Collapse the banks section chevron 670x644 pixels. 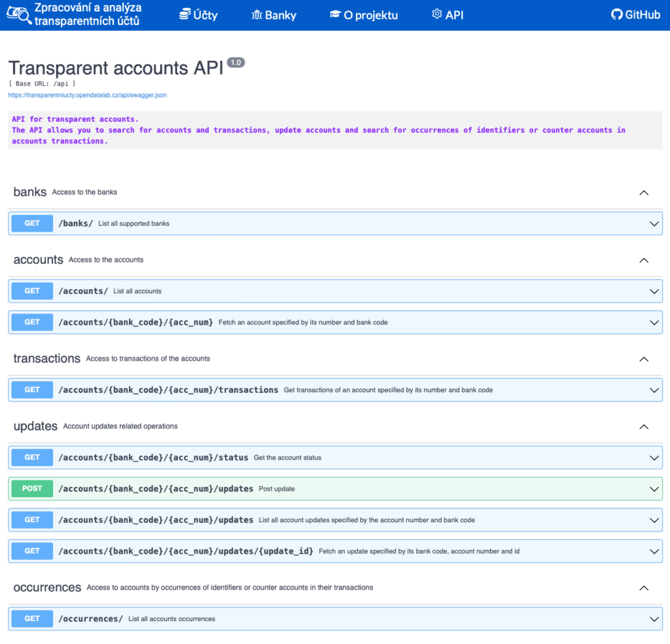tap(644, 192)
